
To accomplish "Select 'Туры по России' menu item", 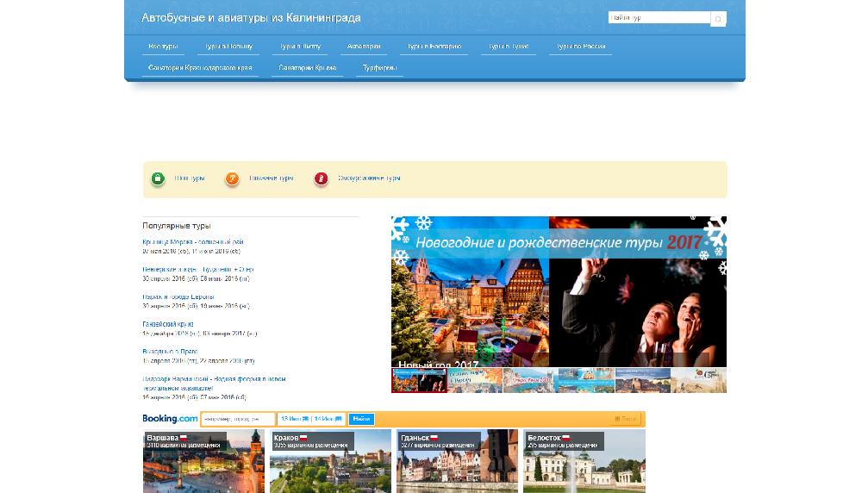I will point(580,47).
